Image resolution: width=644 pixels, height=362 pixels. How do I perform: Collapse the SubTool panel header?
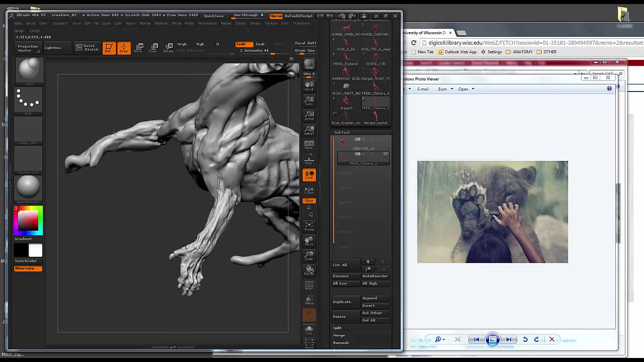342,132
